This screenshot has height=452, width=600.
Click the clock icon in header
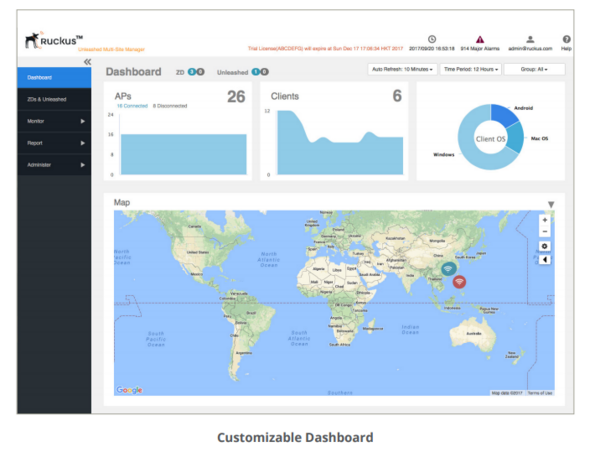(432, 39)
